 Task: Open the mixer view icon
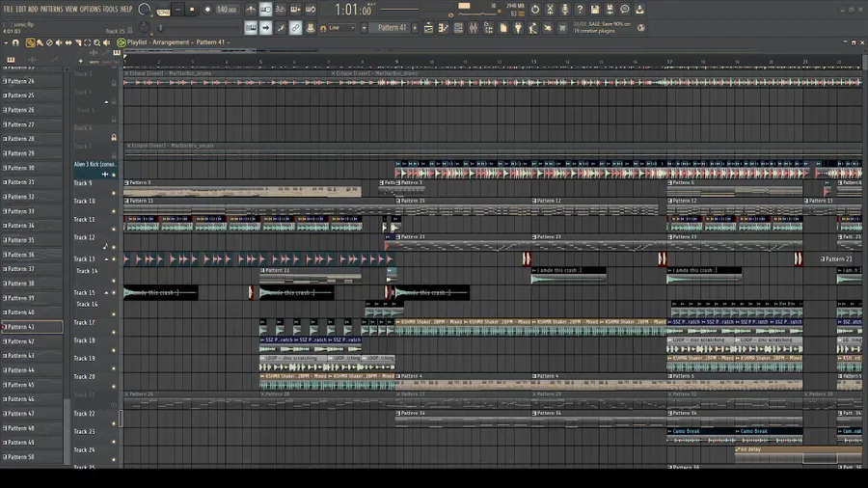tap(474, 28)
